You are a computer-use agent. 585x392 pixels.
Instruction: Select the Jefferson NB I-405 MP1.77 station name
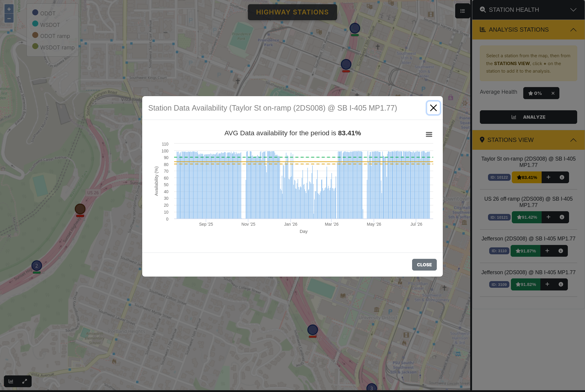[528, 272]
